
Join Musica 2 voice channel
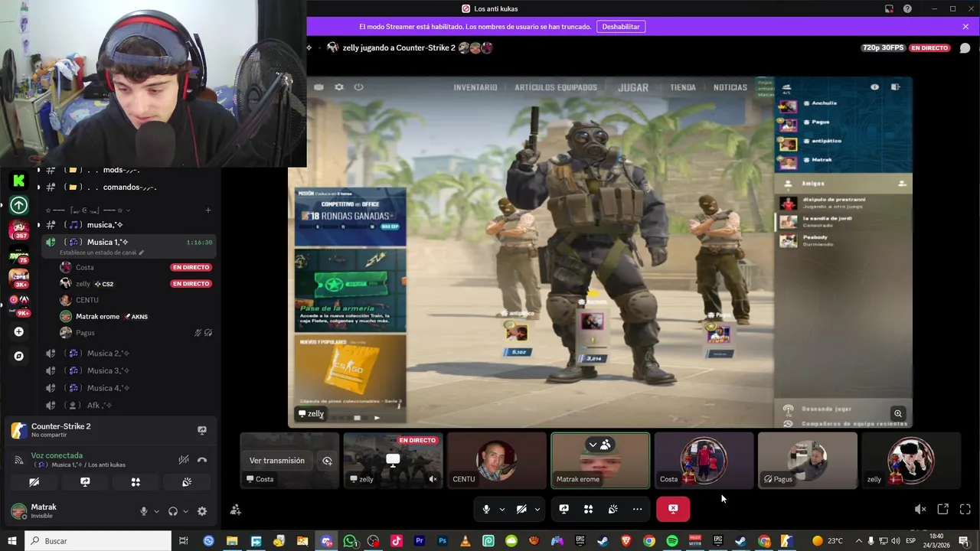[x=128, y=354]
